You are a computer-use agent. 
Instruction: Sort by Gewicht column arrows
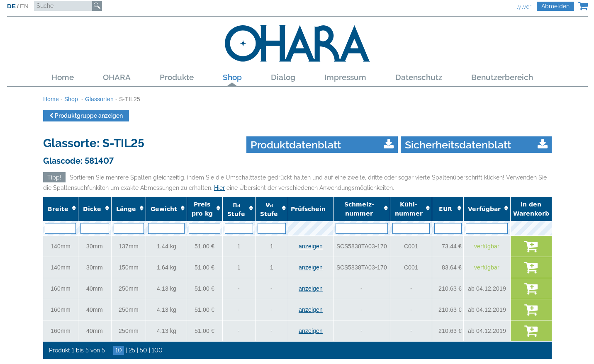[183, 208]
